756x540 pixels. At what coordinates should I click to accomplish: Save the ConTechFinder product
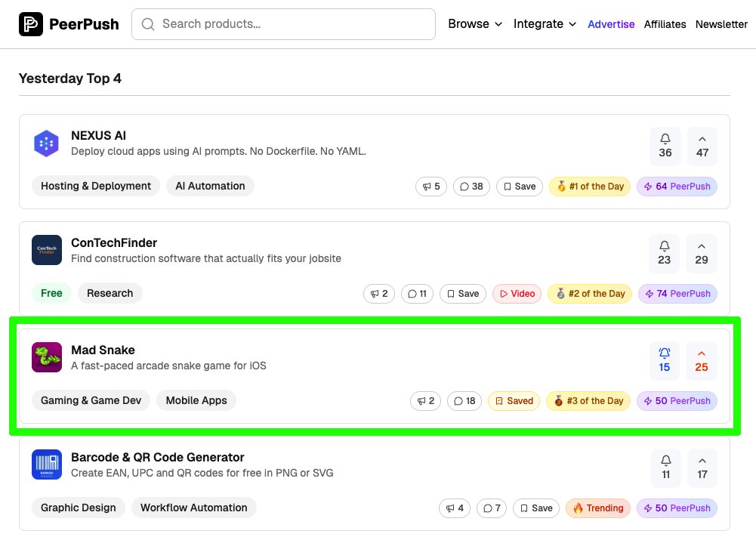tap(463, 294)
